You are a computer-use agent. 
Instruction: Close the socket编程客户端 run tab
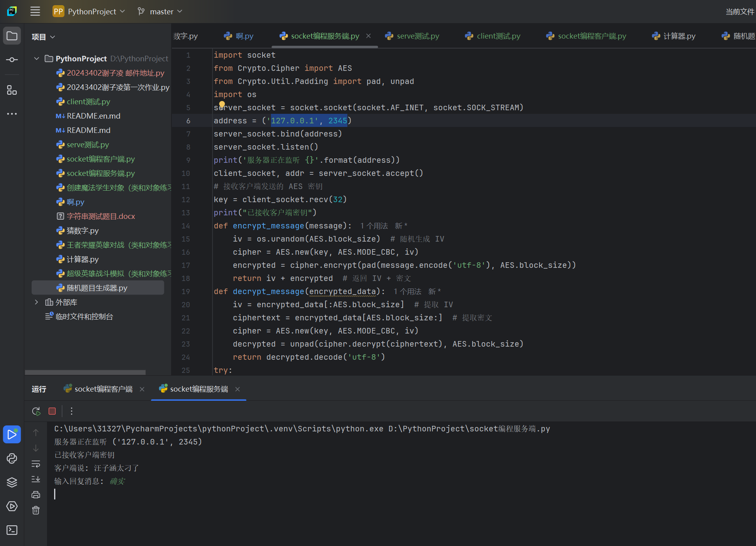click(x=142, y=389)
